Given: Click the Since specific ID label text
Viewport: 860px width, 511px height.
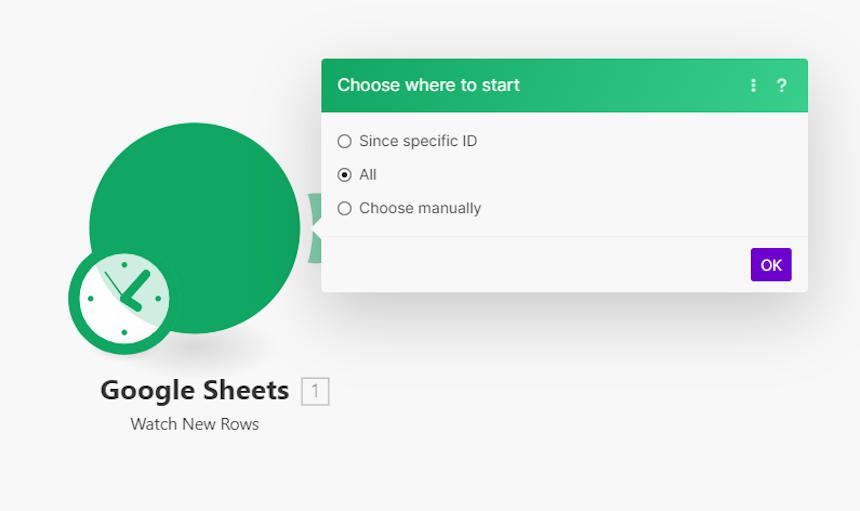Looking at the screenshot, I should point(418,141).
